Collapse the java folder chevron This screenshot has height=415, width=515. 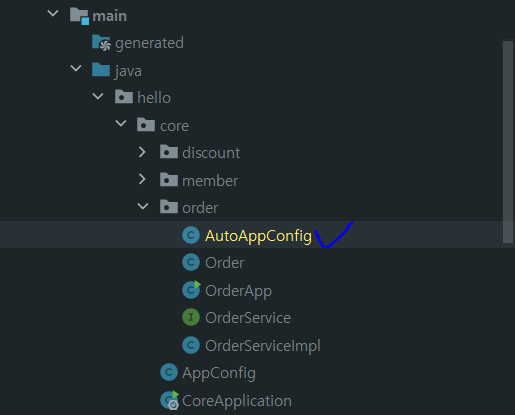click(76, 69)
